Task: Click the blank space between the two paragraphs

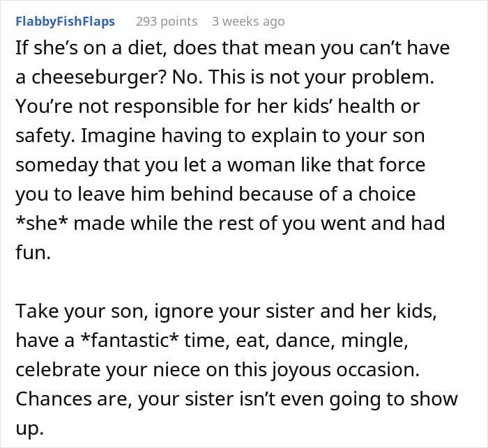Action: tap(244, 281)
